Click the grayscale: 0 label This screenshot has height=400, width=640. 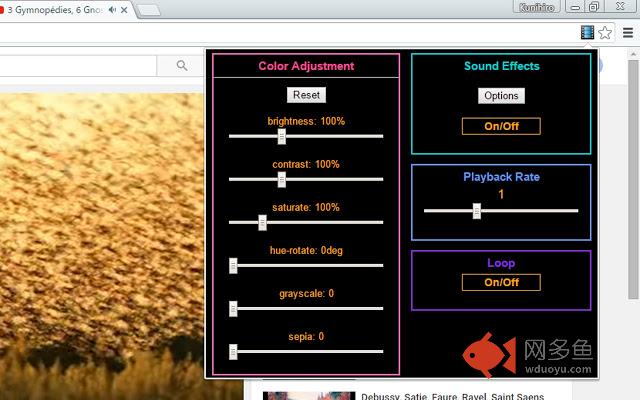pyautogui.click(x=306, y=293)
